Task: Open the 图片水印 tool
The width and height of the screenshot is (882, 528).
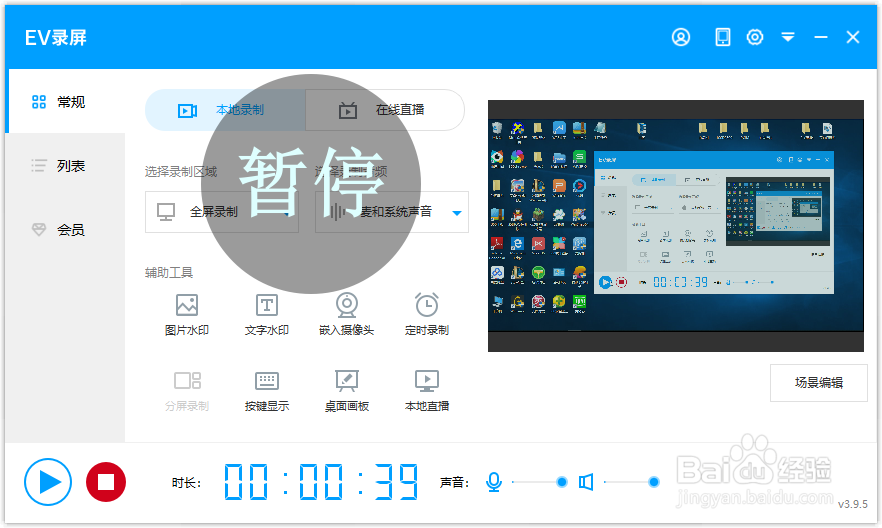Action: (187, 314)
